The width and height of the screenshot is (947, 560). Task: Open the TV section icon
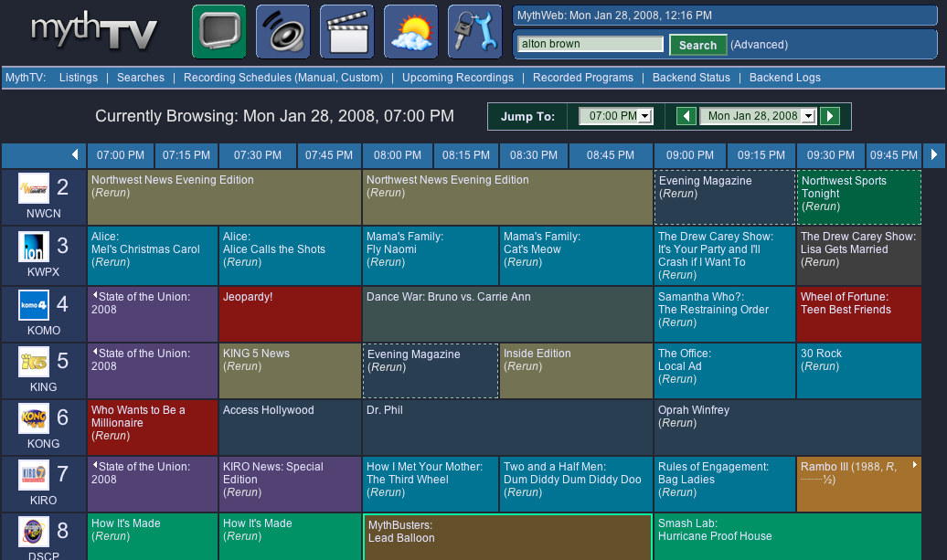(x=218, y=32)
